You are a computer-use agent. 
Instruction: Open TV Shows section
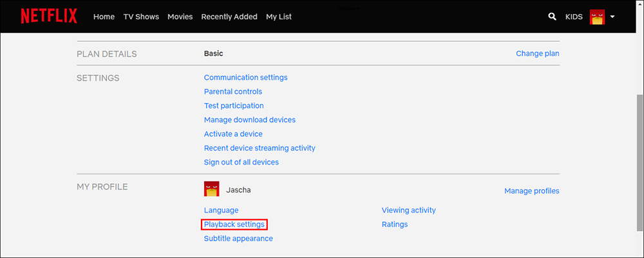[x=141, y=17]
